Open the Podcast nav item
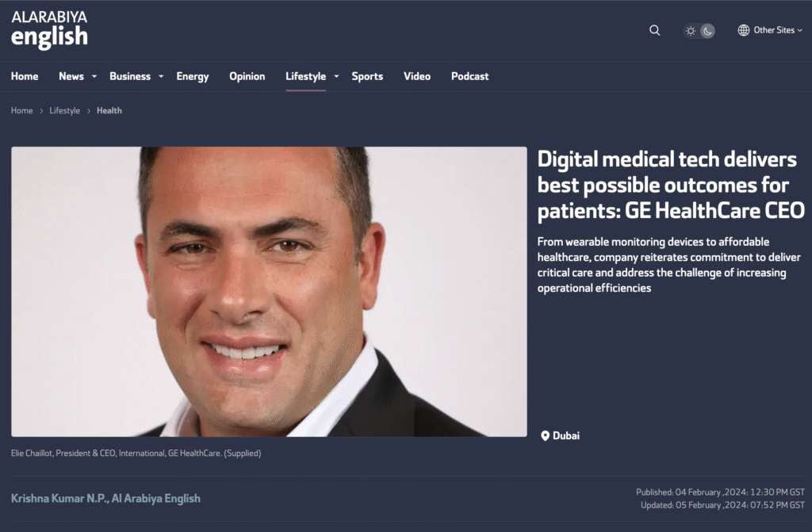 coord(469,77)
